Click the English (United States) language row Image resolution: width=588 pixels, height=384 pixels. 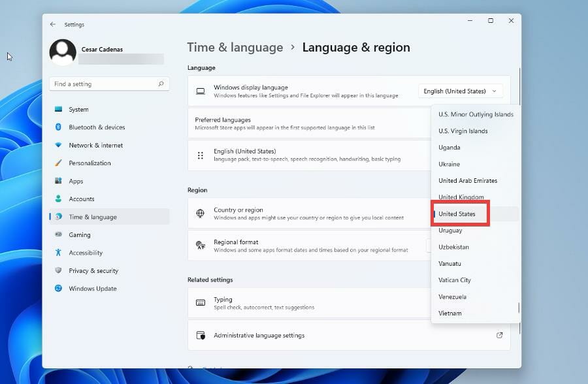point(310,155)
